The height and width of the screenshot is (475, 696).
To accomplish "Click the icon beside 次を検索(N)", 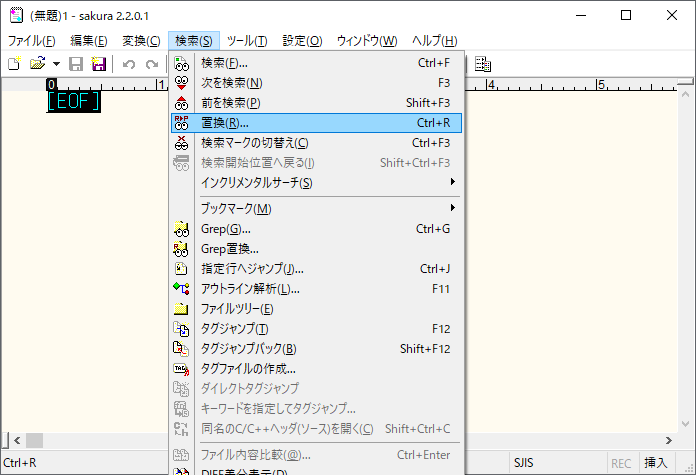I will pos(182,83).
